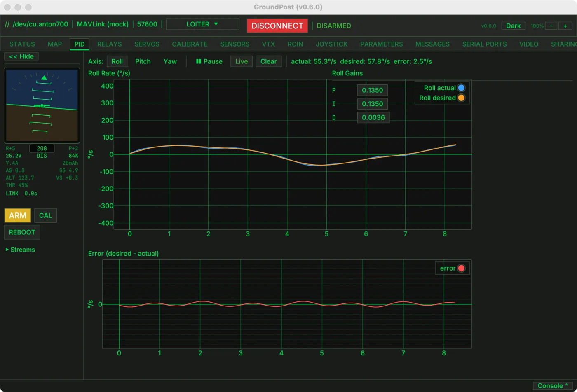
Task: Decrease zoom with the minus button
Action: point(551,26)
